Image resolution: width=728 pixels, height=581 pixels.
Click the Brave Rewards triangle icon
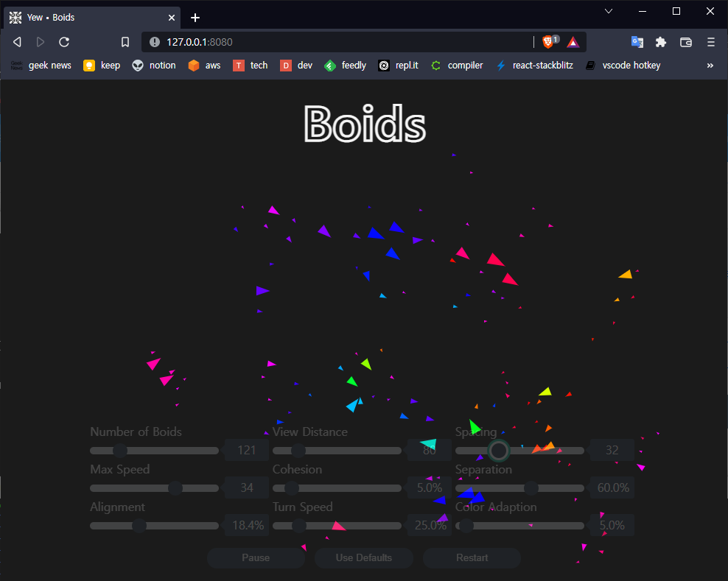pyautogui.click(x=573, y=42)
